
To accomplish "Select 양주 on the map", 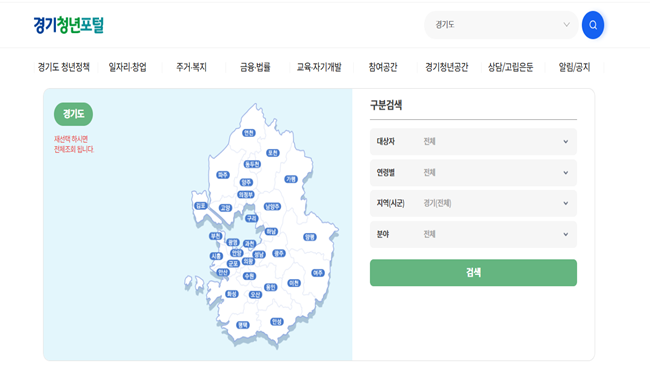I will point(246,182).
